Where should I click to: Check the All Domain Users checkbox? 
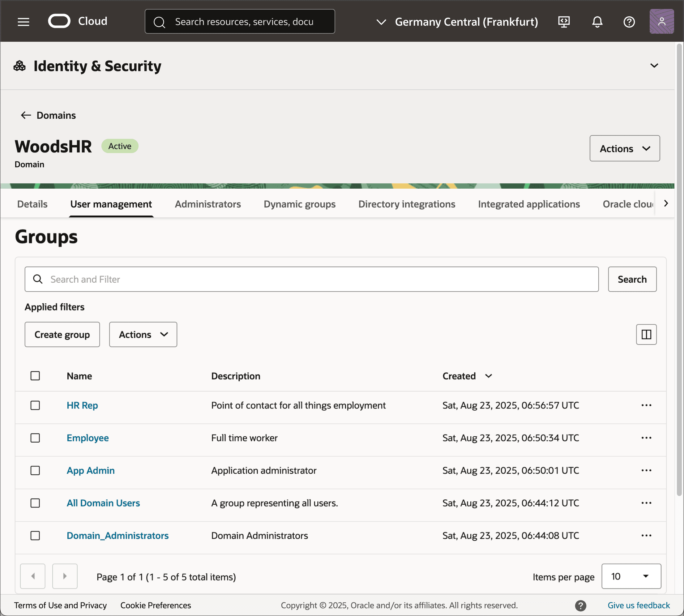point(35,503)
